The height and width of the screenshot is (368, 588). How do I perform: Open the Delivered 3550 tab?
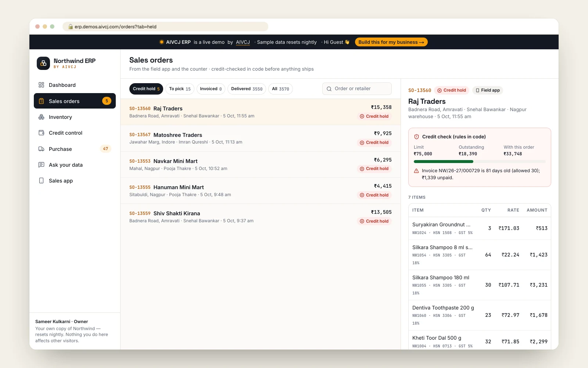(247, 89)
